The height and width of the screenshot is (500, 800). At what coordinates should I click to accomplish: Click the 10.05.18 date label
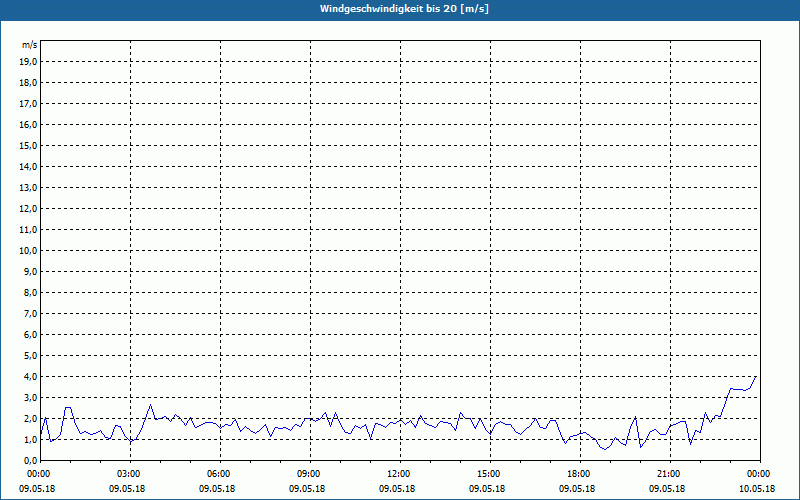point(757,488)
